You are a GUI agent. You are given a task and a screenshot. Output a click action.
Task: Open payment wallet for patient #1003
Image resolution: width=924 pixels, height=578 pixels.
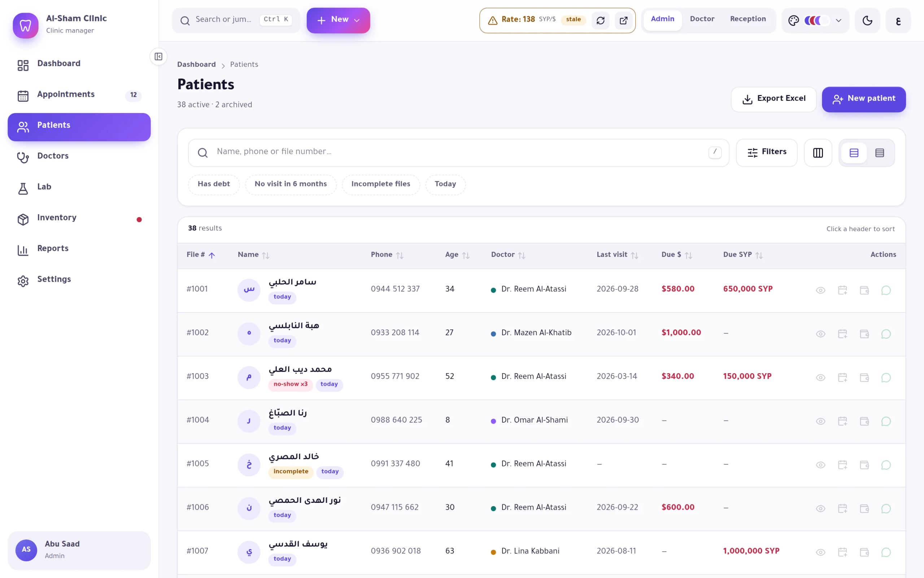pos(864,377)
